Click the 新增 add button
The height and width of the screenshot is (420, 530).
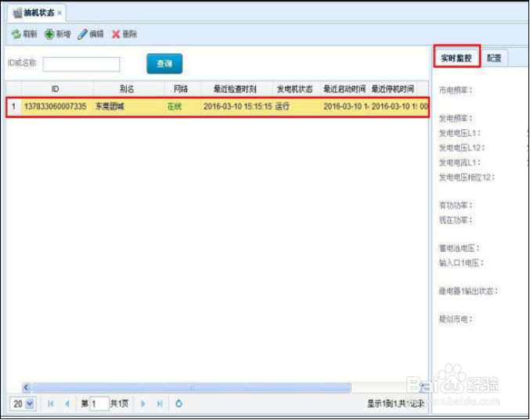click(57, 34)
